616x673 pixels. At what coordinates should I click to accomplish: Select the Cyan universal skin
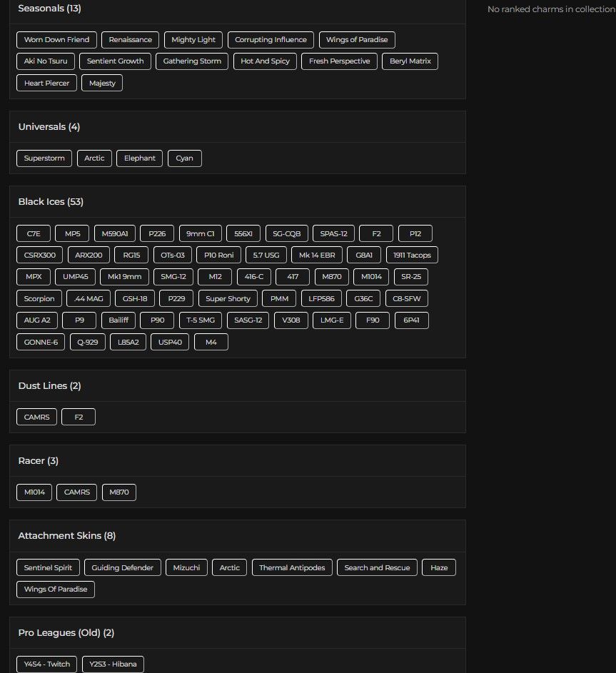pyautogui.click(x=185, y=158)
